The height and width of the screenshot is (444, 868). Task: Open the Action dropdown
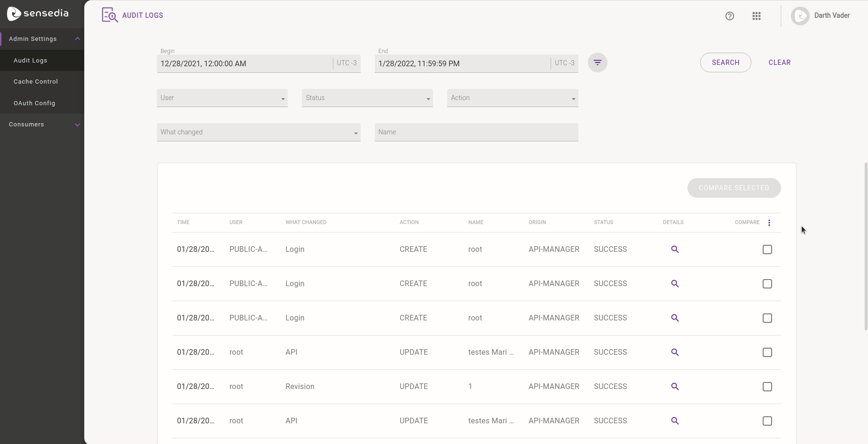(513, 98)
